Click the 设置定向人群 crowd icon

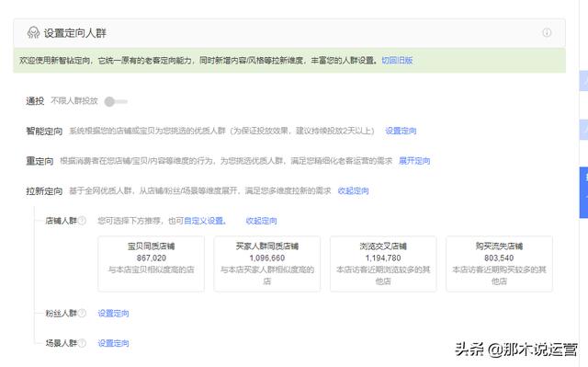pos(33,32)
